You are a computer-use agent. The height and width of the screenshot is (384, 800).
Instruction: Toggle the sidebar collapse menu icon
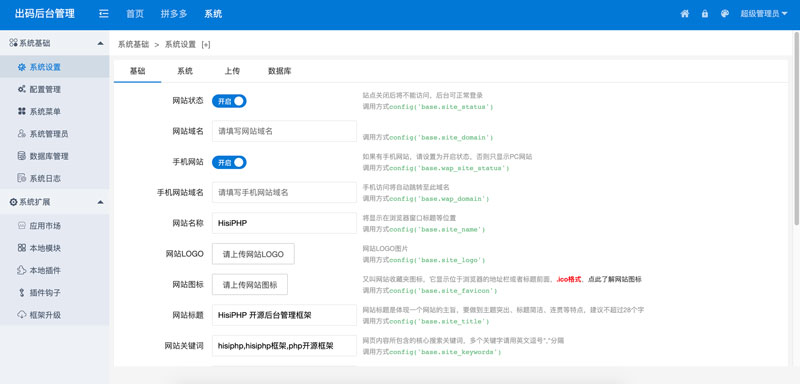[104, 14]
